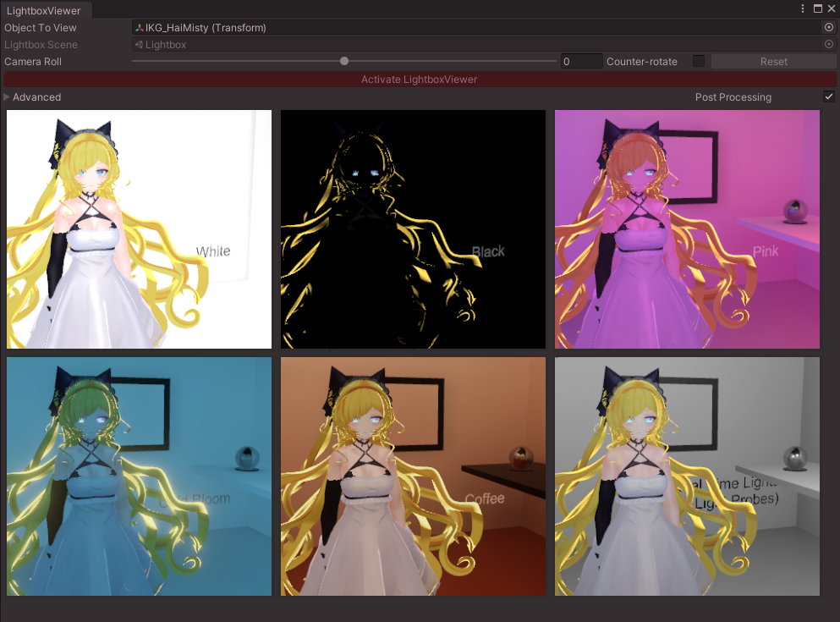
Task: Select the Coffee lightbox preview
Action: pos(413,476)
